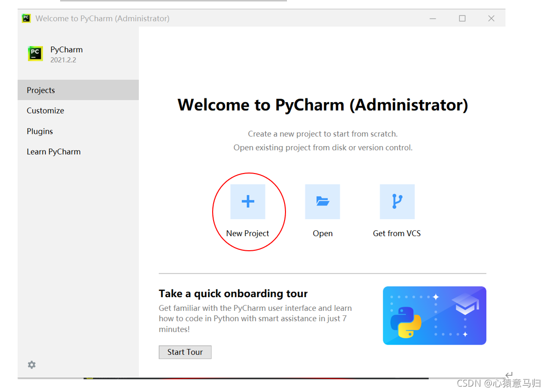Click the Start Tour button
Image resolution: width=548 pixels, height=392 pixels.
tap(185, 352)
